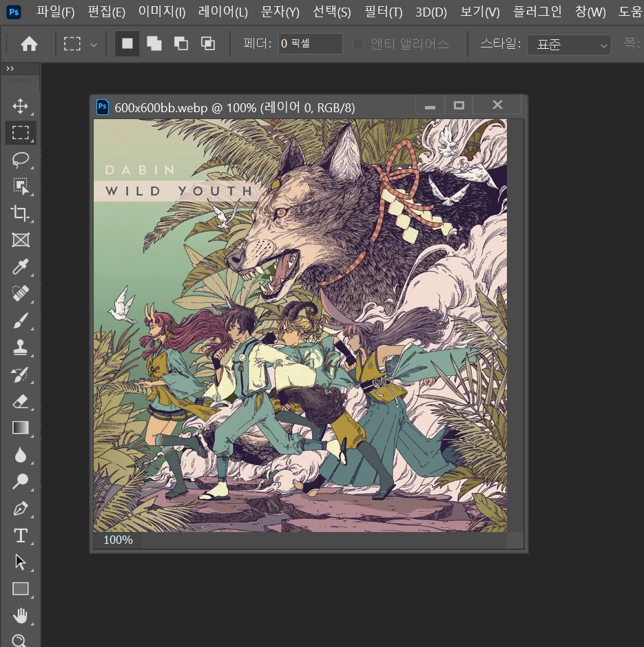
Task: Select the Zoom tool
Action: point(20,640)
